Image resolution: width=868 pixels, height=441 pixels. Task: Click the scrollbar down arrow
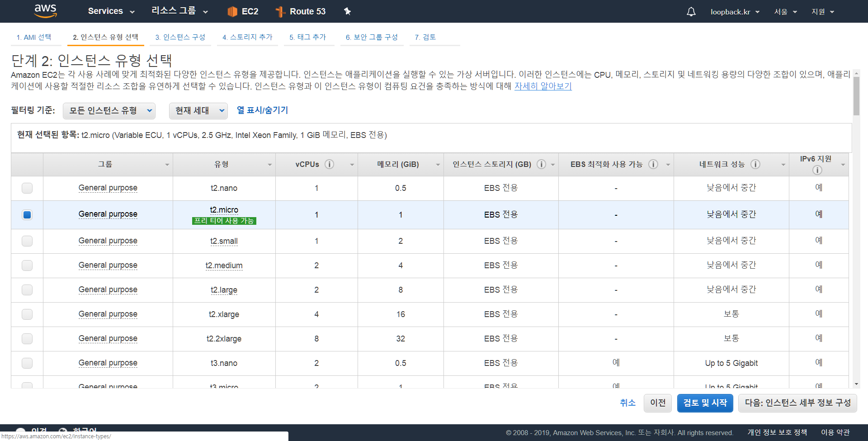tap(856, 384)
